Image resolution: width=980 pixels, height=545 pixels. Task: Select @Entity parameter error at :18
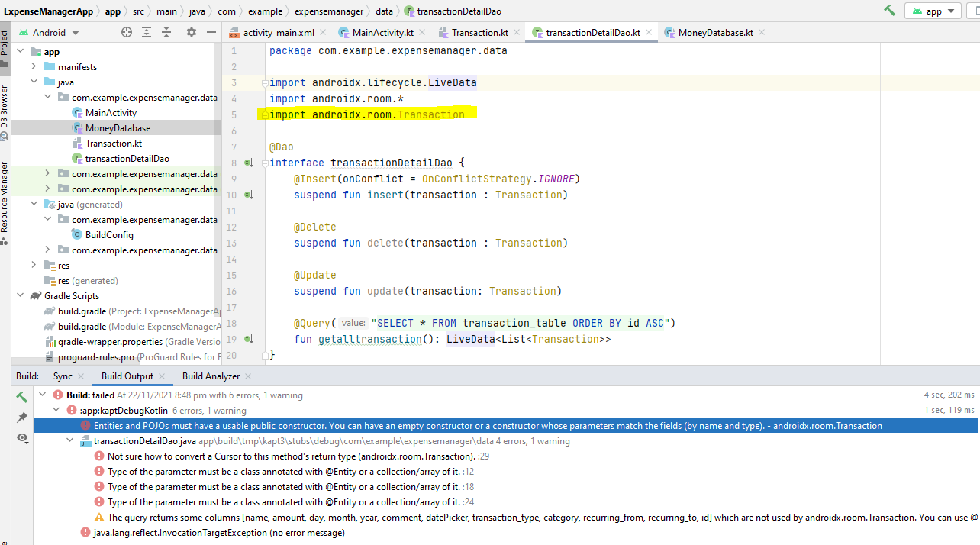point(507,487)
